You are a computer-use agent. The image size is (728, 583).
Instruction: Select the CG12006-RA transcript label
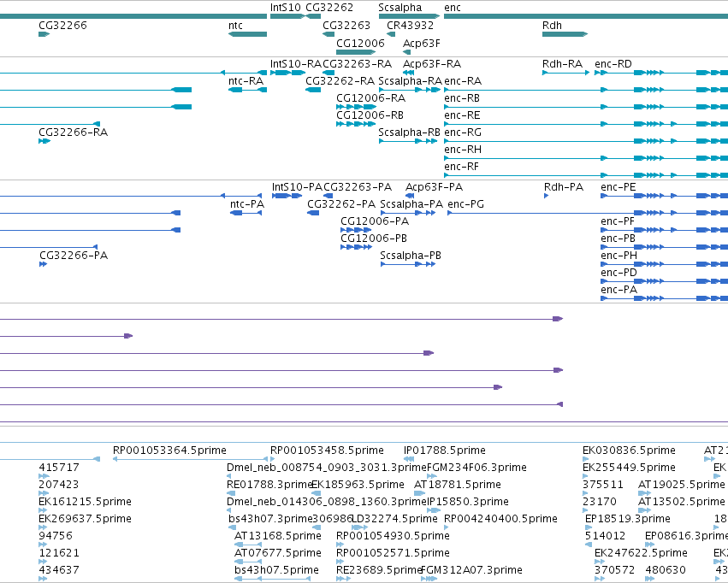370,98
